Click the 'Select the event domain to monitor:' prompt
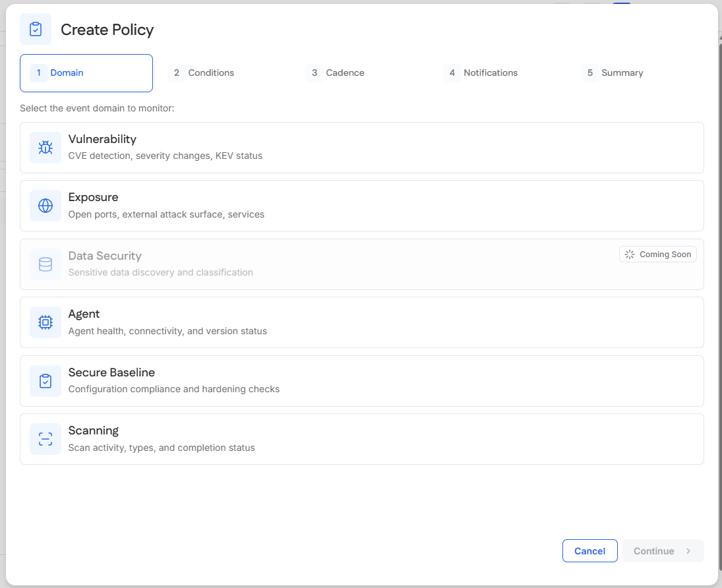Screen dimensions: 722x588 97,108
